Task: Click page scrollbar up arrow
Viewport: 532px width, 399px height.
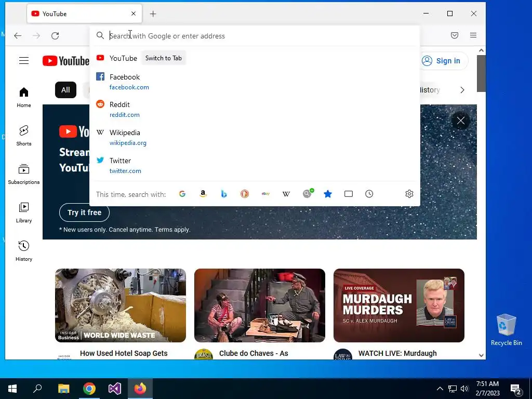Action: coord(481,50)
